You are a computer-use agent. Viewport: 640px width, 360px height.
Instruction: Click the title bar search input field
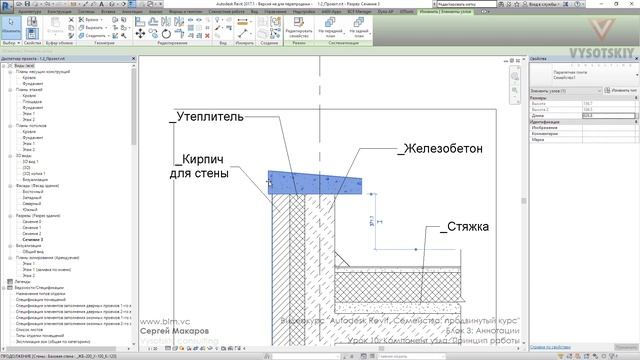click(466, 4)
